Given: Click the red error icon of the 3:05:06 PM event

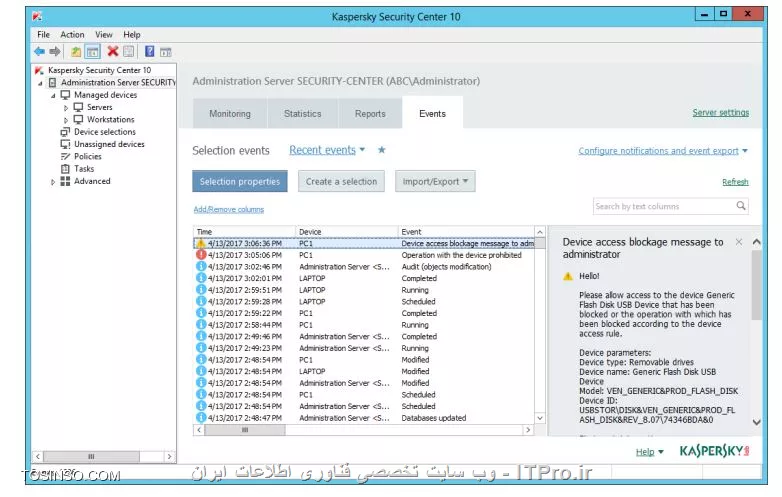Looking at the screenshot, I should click(200, 255).
